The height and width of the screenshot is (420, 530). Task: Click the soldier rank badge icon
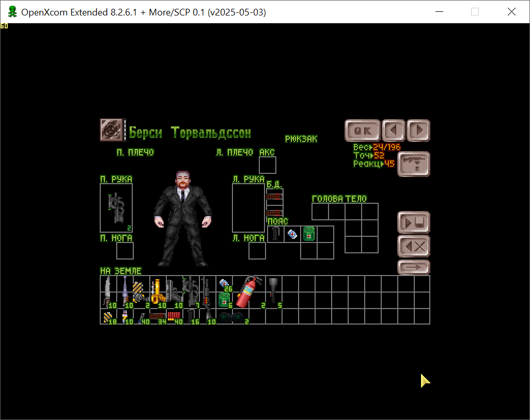tap(112, 130)
